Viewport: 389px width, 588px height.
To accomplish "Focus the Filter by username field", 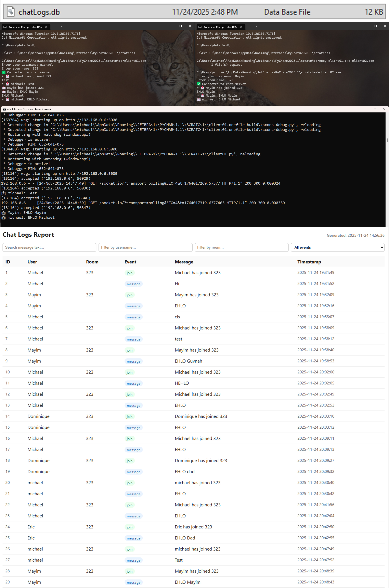I will pos(145,247).
